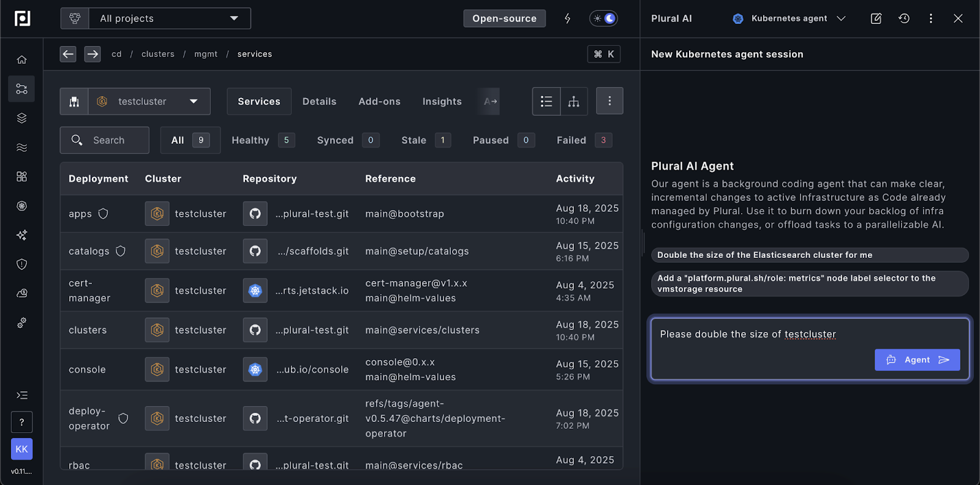The image size is (980, 485).
Task: Open the Kubernetes agent dropdown
Action: click(x=789, y=18)
